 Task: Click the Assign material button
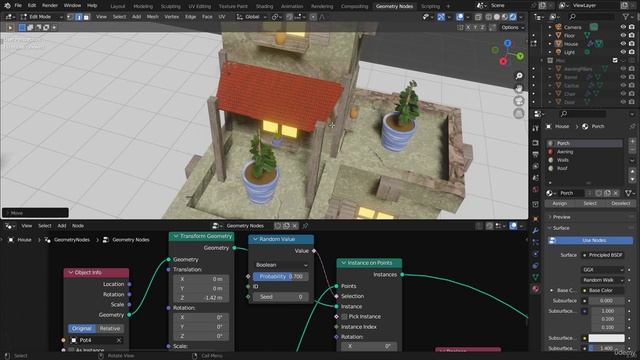pyautogui.click(x=560, y=203)
